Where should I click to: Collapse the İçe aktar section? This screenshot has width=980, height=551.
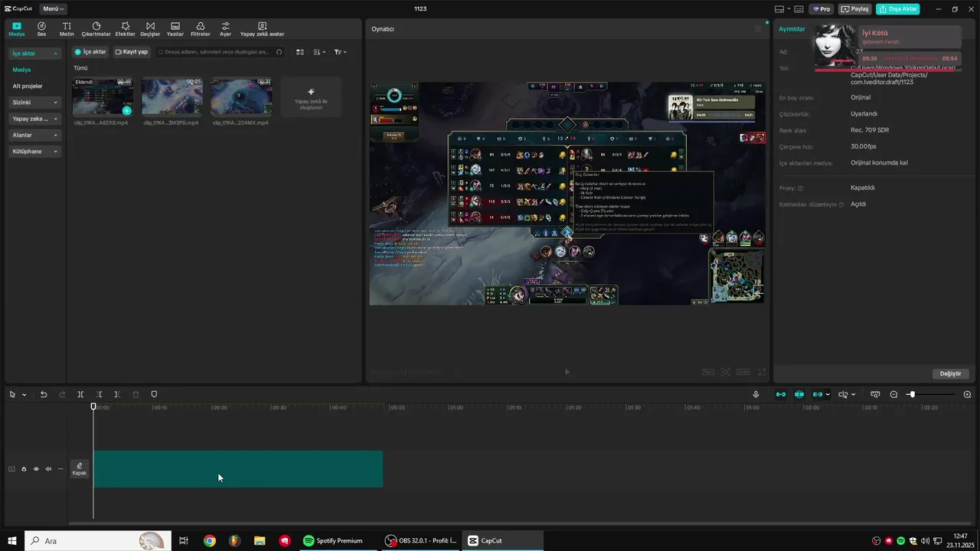click(x=35, y=54)
